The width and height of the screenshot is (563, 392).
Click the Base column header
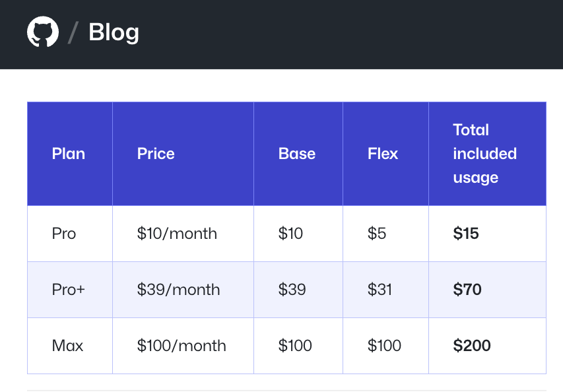point(298,154)
